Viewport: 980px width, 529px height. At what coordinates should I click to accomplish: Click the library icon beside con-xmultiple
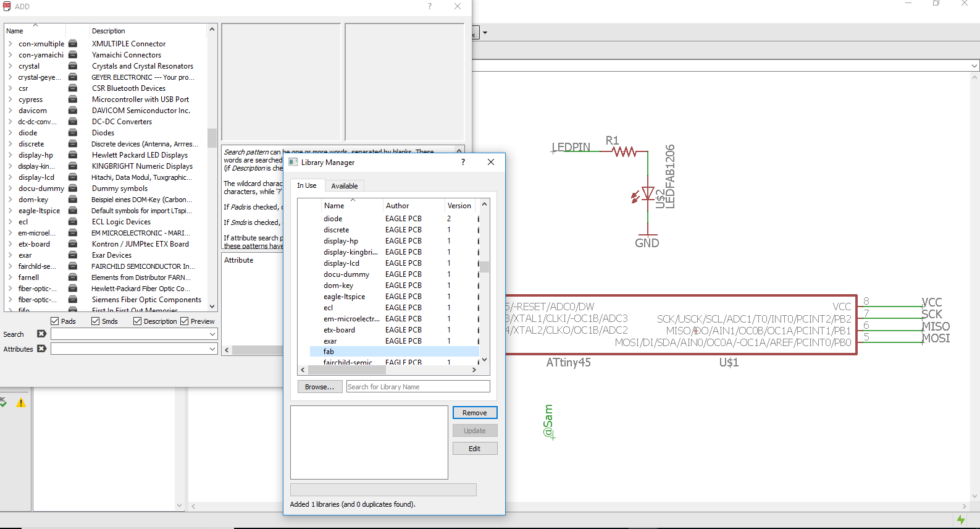(x=73, y=44)
